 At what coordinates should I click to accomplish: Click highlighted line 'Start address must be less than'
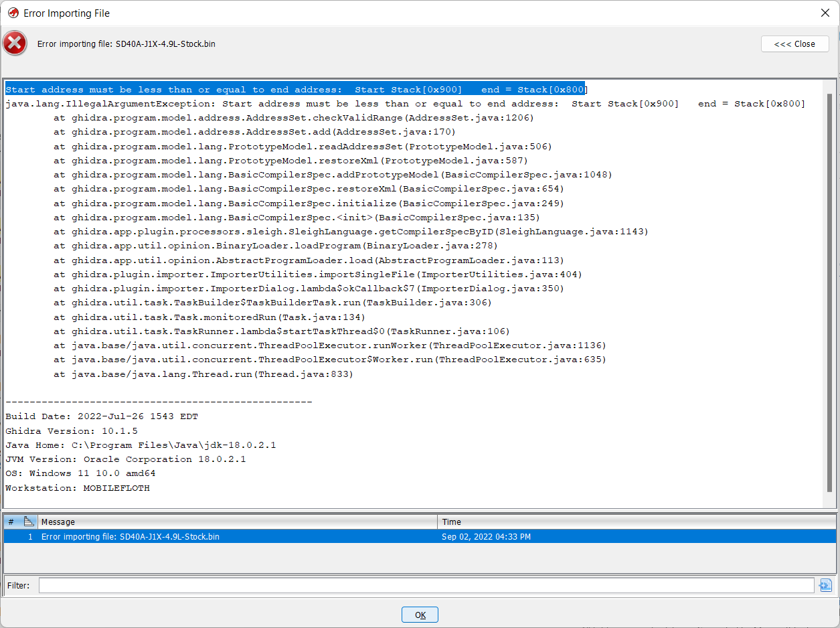tap(296, 89)
